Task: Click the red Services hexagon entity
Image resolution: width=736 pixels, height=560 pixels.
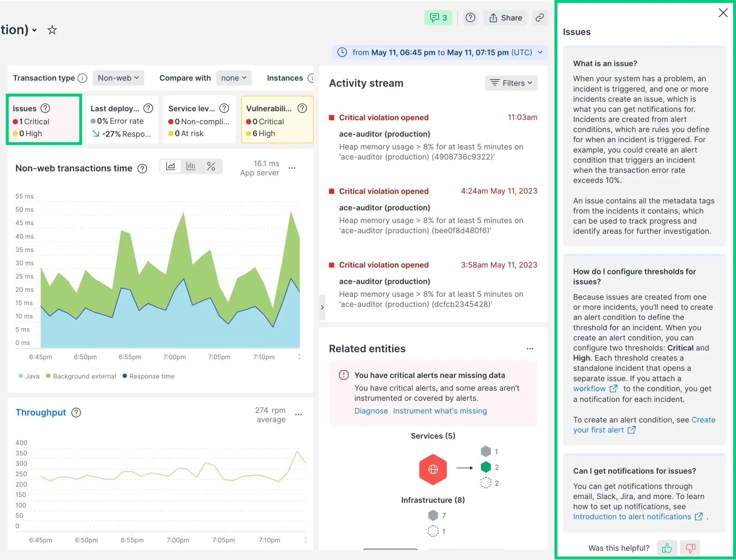Action: (433, 470)
